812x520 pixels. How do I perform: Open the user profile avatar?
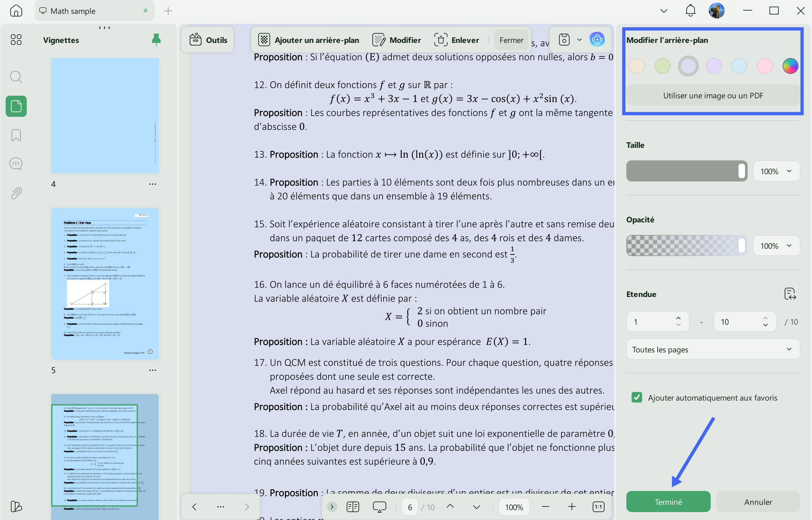716,11
